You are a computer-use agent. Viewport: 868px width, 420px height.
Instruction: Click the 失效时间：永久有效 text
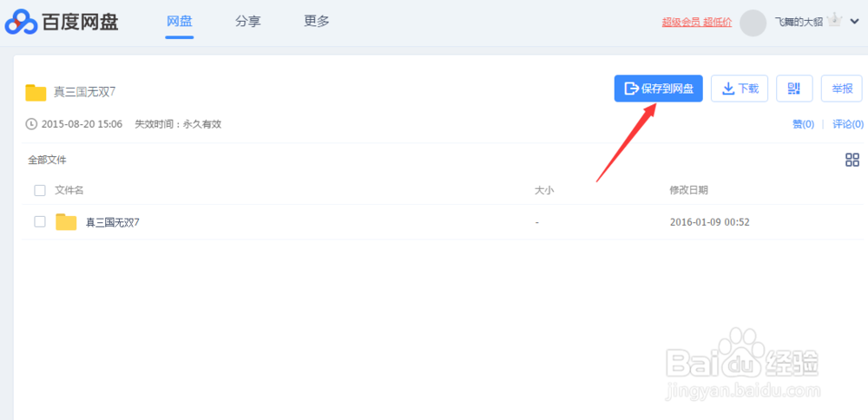pos(178,124)
